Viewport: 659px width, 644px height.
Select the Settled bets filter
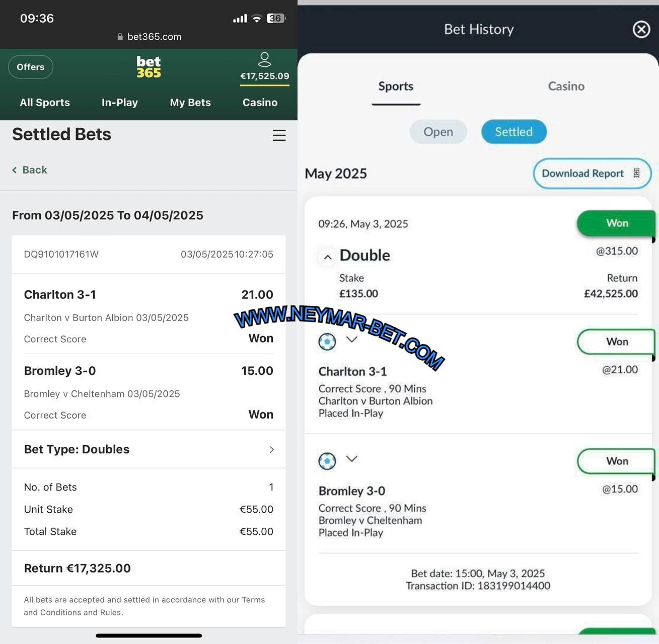click(x=514, y=132)
